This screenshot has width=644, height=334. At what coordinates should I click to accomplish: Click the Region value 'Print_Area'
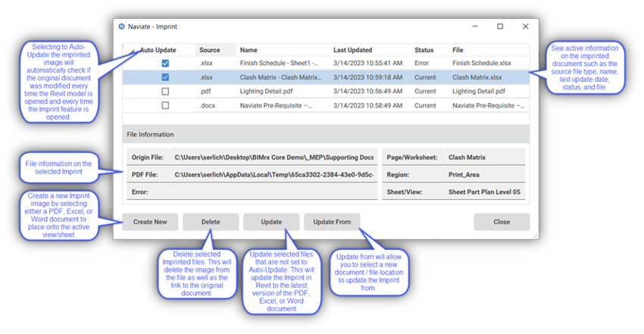tap(464, 174)
